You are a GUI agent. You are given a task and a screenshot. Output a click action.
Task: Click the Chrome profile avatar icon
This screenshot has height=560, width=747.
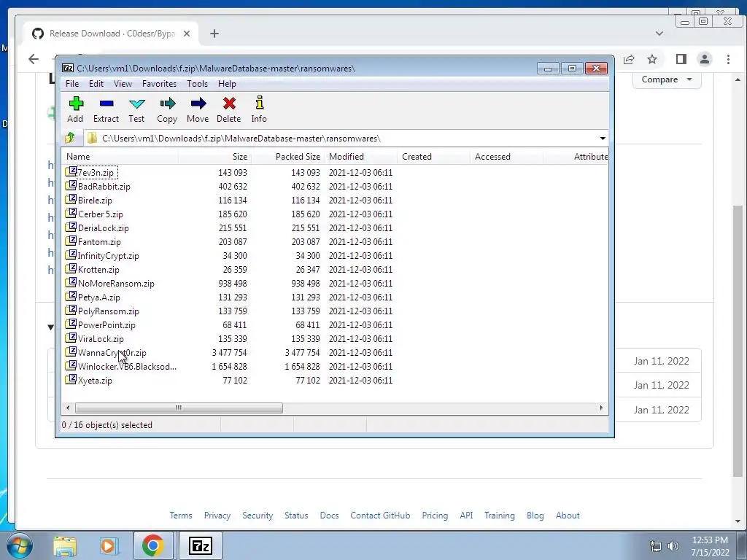705,59
